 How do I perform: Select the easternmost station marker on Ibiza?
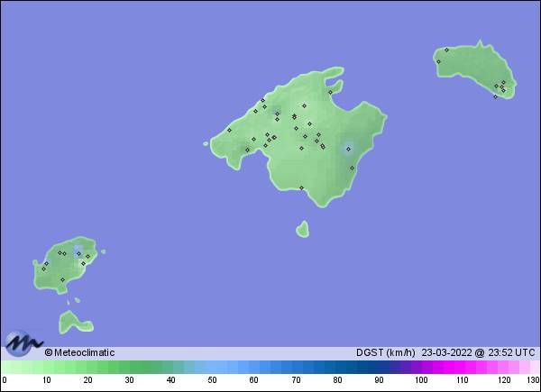point(88,257)
